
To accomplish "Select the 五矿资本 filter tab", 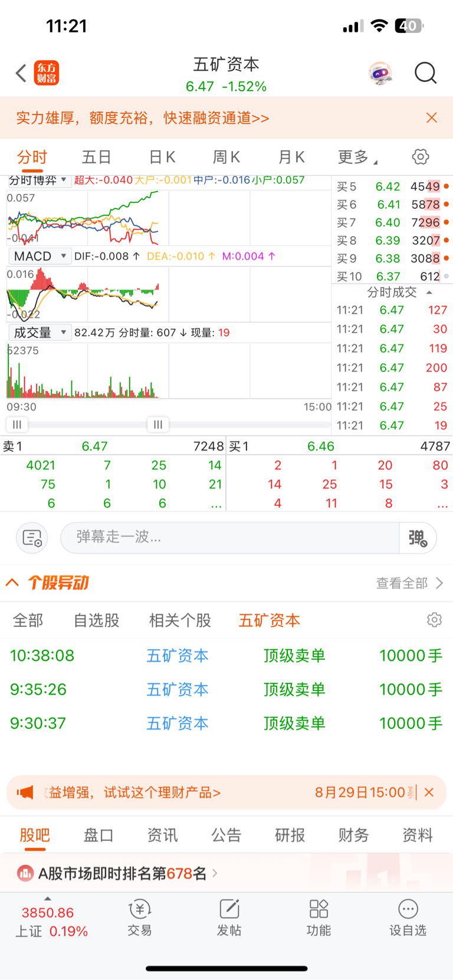I will tap(270, 620).
